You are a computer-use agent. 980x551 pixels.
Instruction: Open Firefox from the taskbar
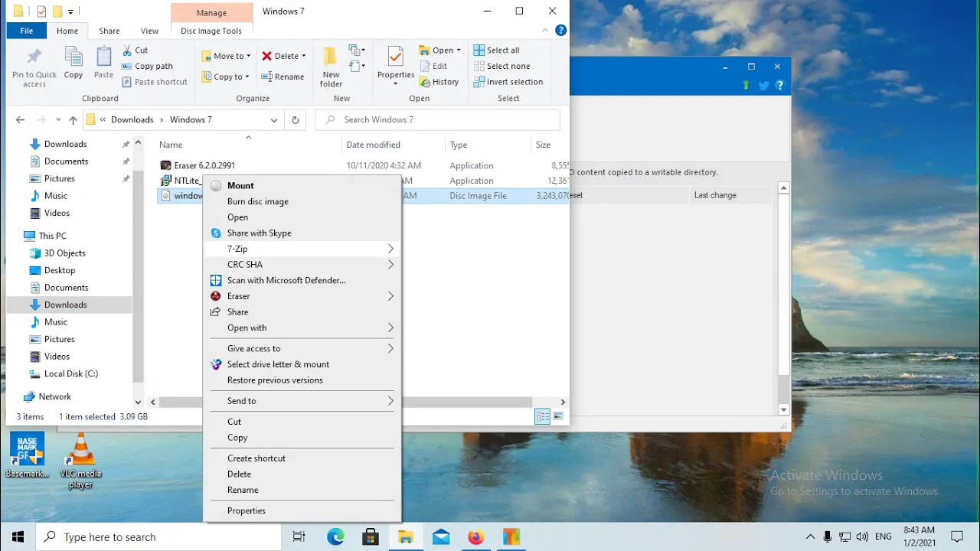[476, 537]
